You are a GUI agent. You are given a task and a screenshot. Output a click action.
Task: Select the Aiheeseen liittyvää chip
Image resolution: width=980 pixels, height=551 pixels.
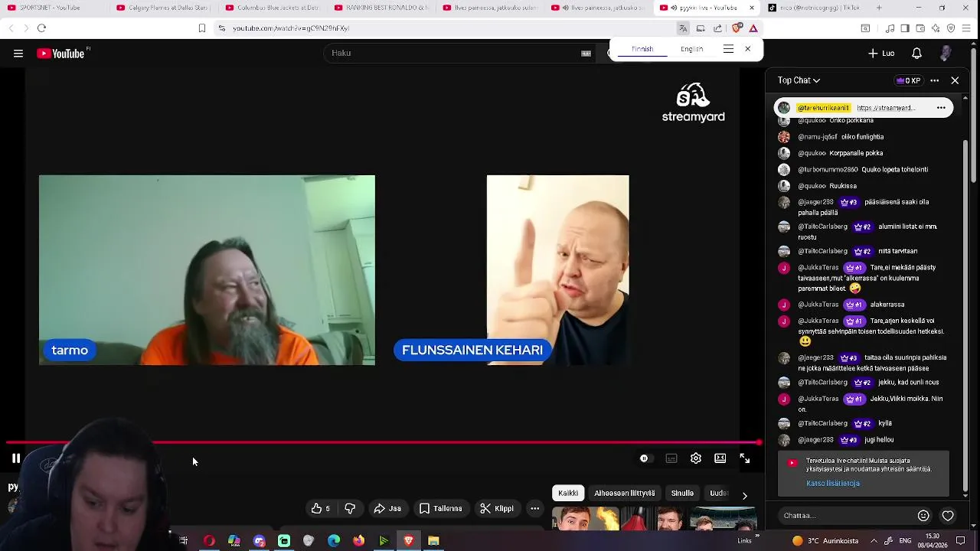coord(625,493)
